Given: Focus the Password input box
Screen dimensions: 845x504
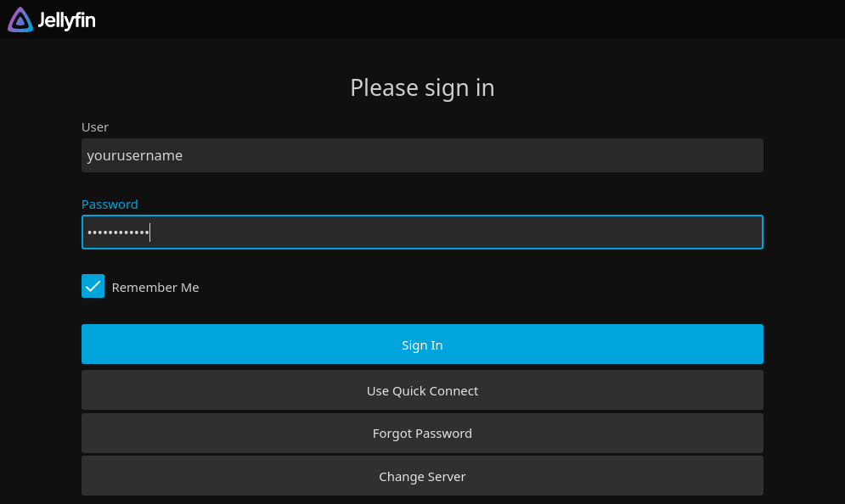Looking at the screenshot, I should coord(422,232).
